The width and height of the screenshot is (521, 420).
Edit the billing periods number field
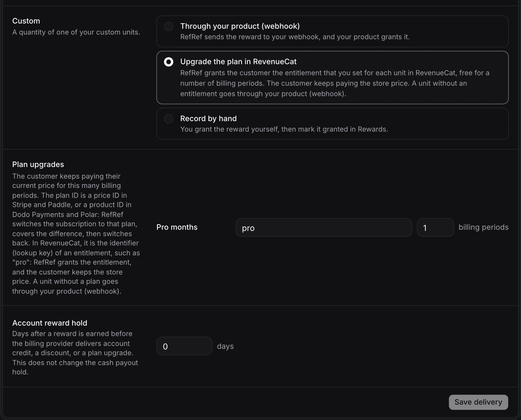(435, 227)
